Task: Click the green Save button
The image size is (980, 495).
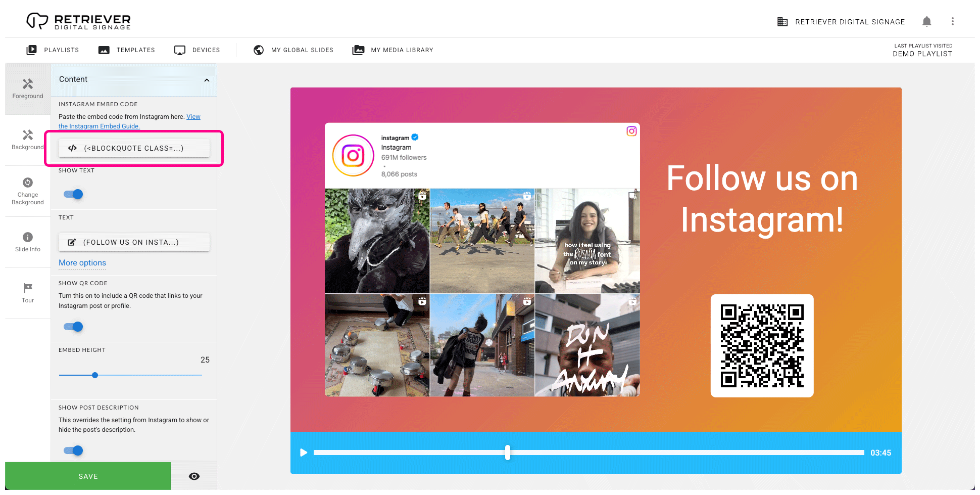Action: click(x=88, y=476)
